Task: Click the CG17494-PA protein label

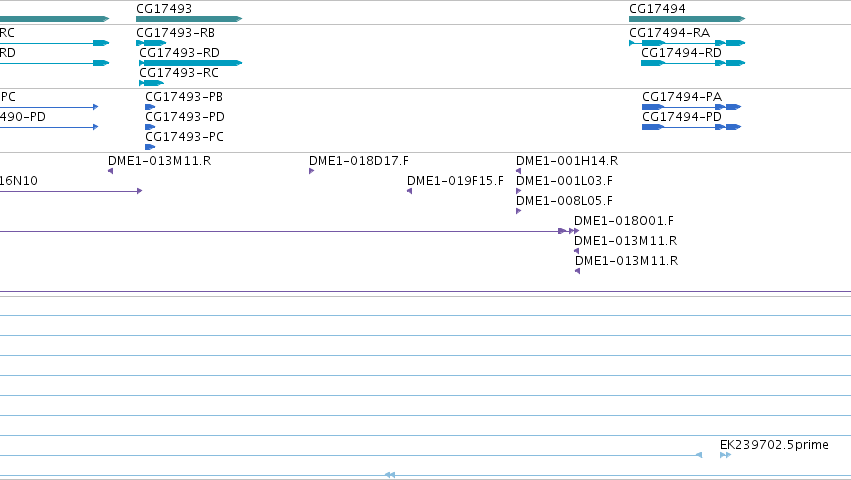Action: coord(682,97)
